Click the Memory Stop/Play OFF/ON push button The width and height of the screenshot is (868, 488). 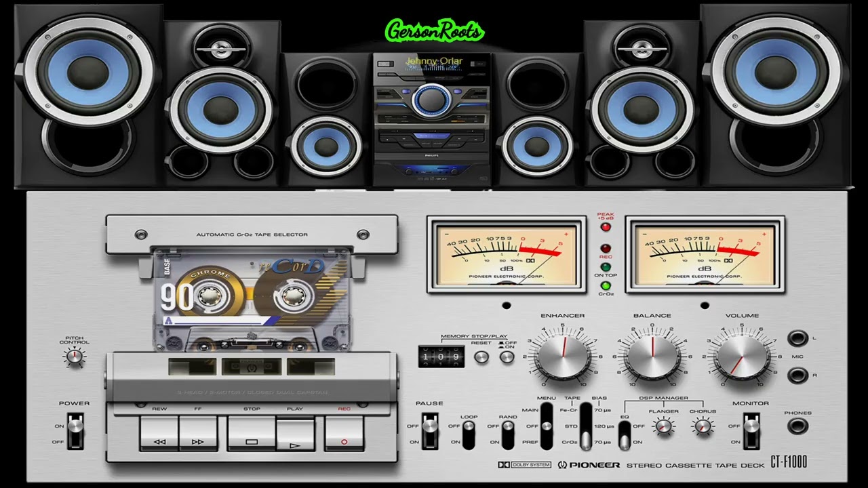507,357
